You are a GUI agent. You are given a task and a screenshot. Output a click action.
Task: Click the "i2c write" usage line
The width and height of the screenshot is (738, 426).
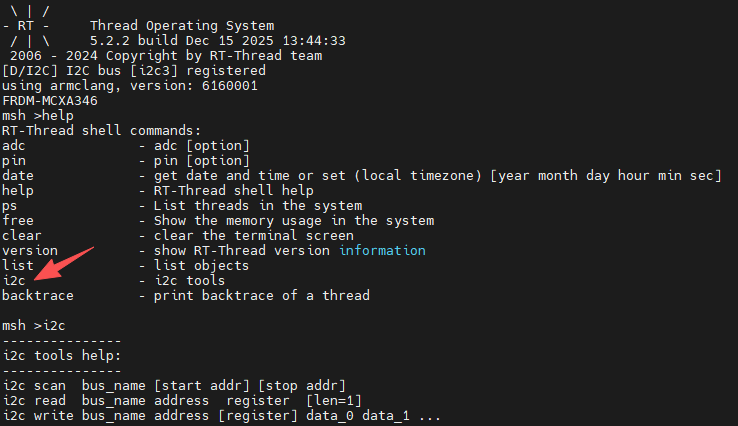pyautogui.click(x=220, y=415)
